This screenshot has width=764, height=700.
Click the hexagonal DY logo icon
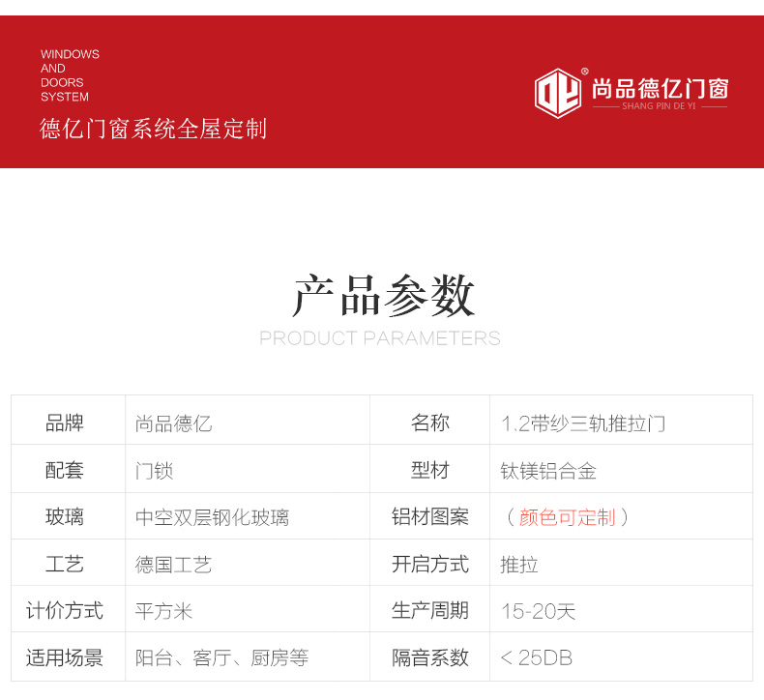coord(560,93)
